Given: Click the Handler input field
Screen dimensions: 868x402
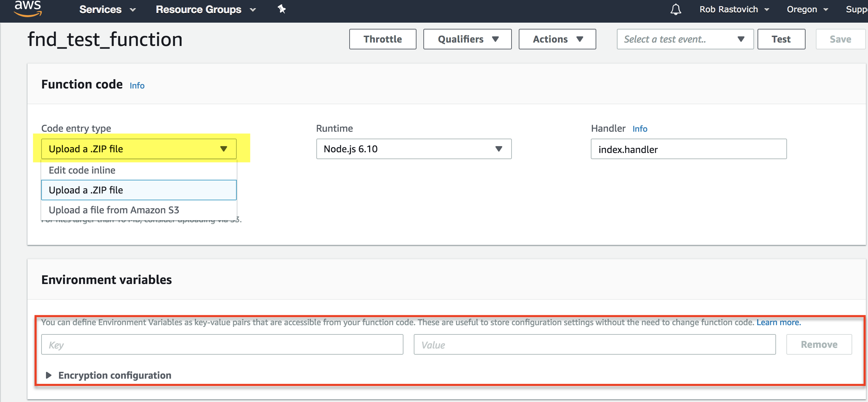Looking at the screenshot, I should point(689,149).
